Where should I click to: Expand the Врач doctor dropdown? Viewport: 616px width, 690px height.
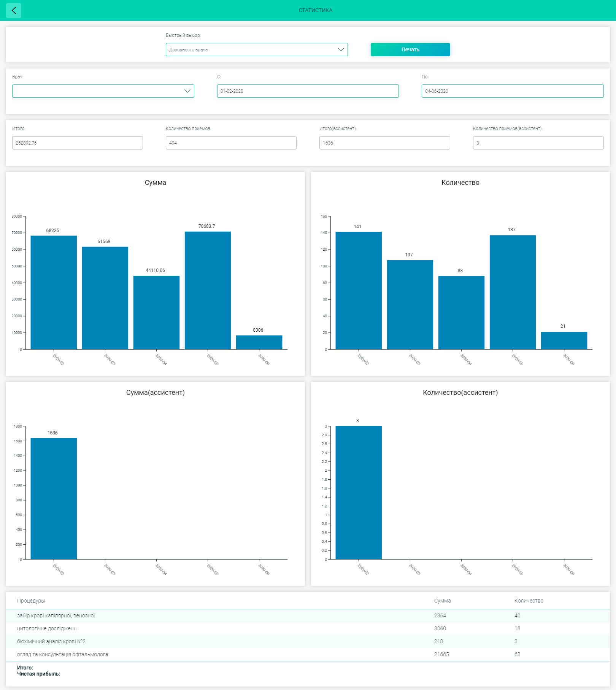103,91
